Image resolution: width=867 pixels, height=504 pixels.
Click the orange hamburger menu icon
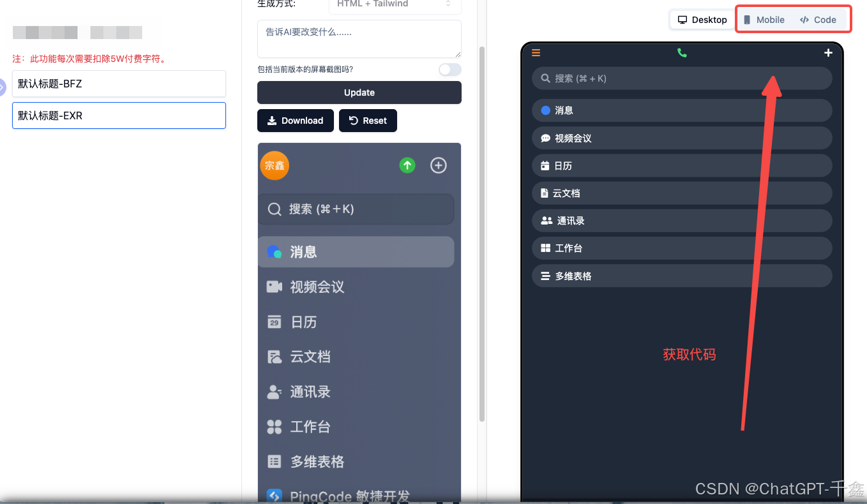[536, 53]
